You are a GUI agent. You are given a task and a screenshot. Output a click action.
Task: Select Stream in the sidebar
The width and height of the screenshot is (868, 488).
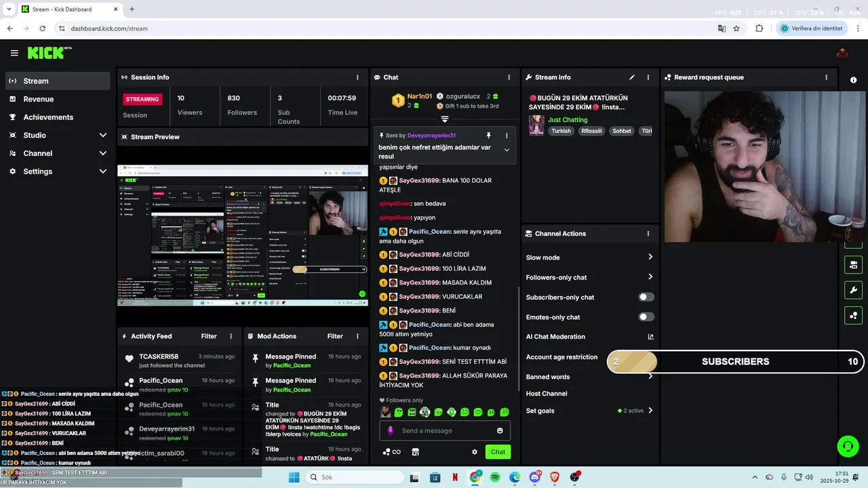(58, 81)
